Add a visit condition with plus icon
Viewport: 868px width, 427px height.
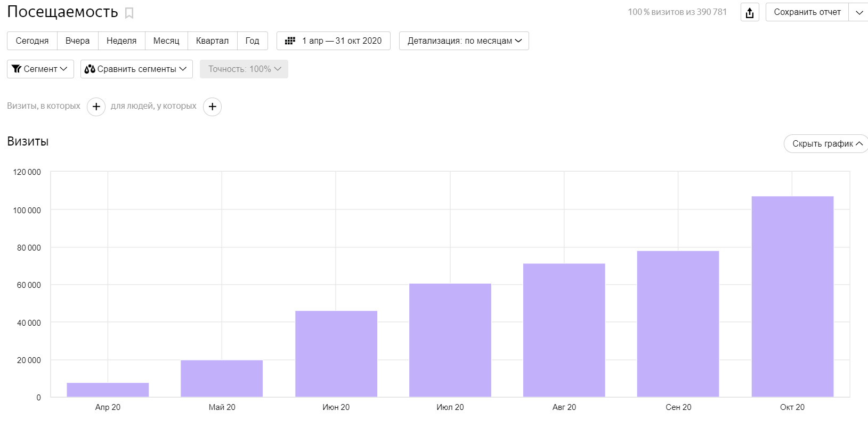(x=96, y=107)
